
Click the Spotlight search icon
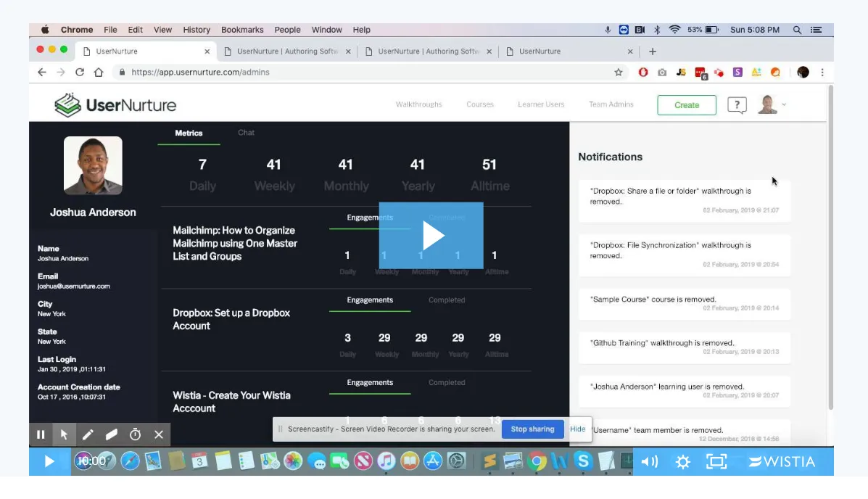click(797, 30)
